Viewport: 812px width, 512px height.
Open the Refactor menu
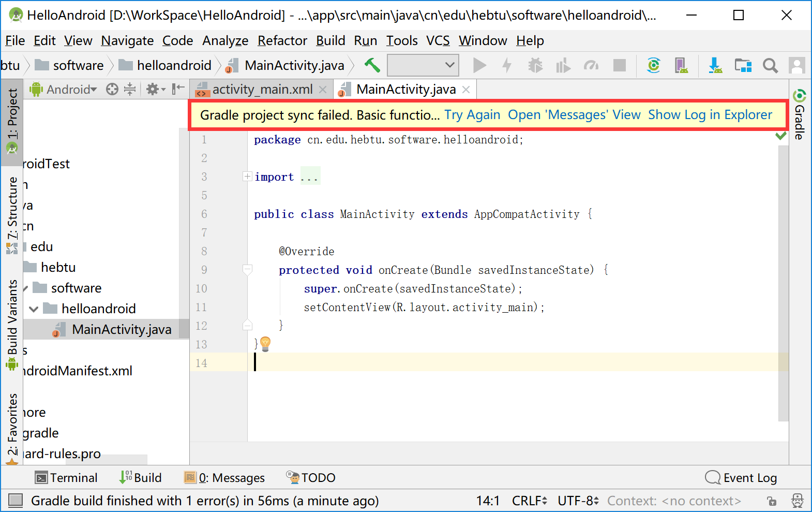coord(282,40)
